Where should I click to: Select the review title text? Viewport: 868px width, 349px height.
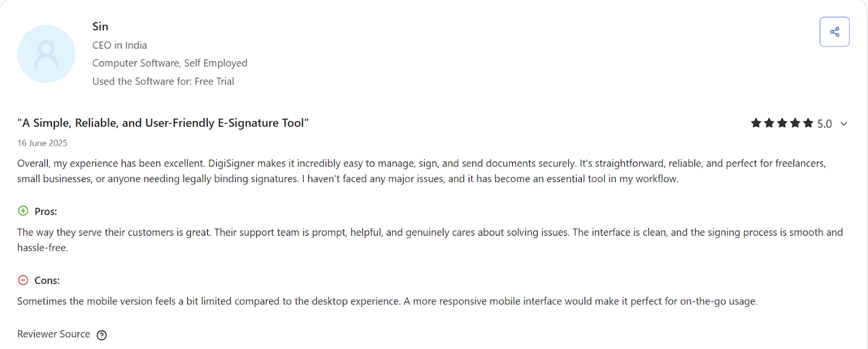(163, 122)
